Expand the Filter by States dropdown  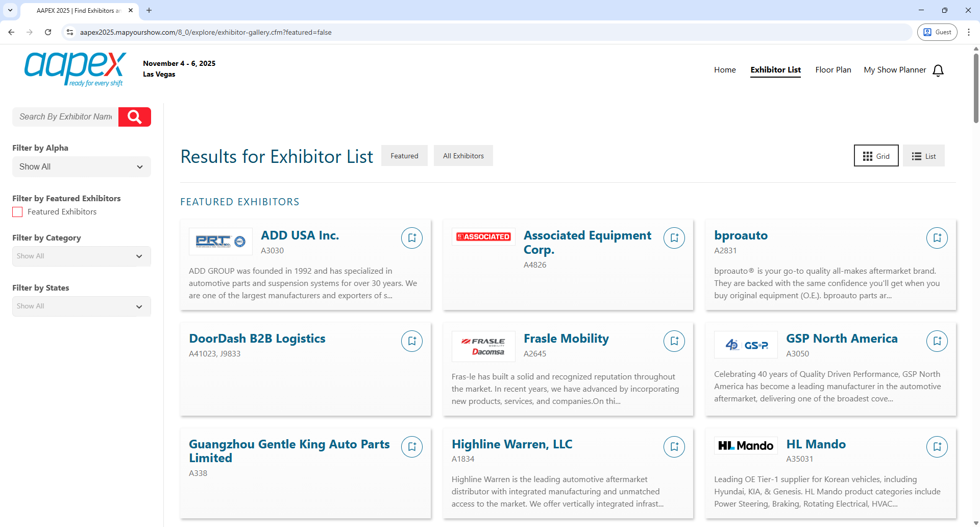[81, 306]
